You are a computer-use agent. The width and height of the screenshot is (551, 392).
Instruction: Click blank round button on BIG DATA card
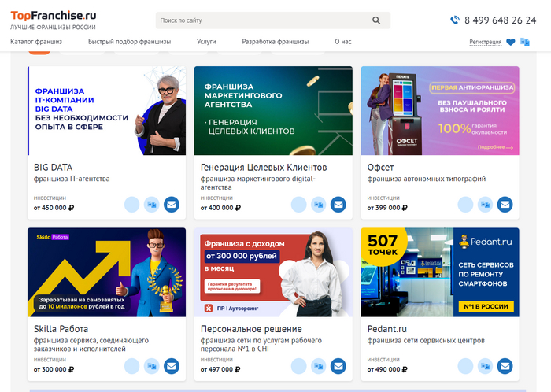click(x=131, y=205)
